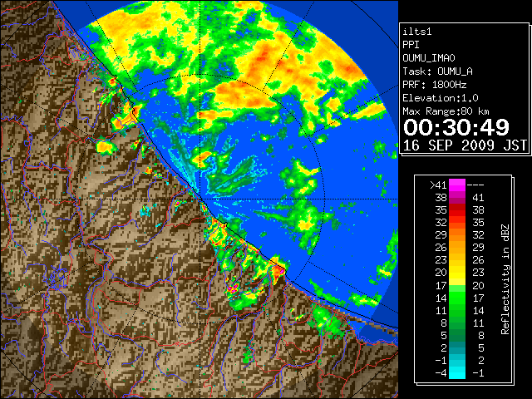Click the timestamp "00:30:49"
The height and width of the screenshot is (399, 532).
coord(456,127)
